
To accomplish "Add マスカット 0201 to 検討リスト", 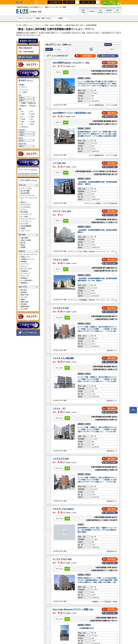I will click(110, 263).
